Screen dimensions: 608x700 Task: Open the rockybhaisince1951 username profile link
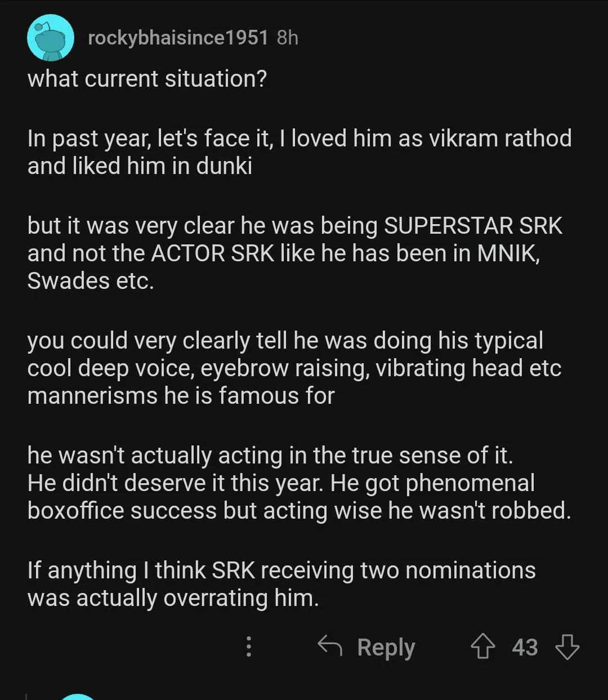(x=178, y=38)
